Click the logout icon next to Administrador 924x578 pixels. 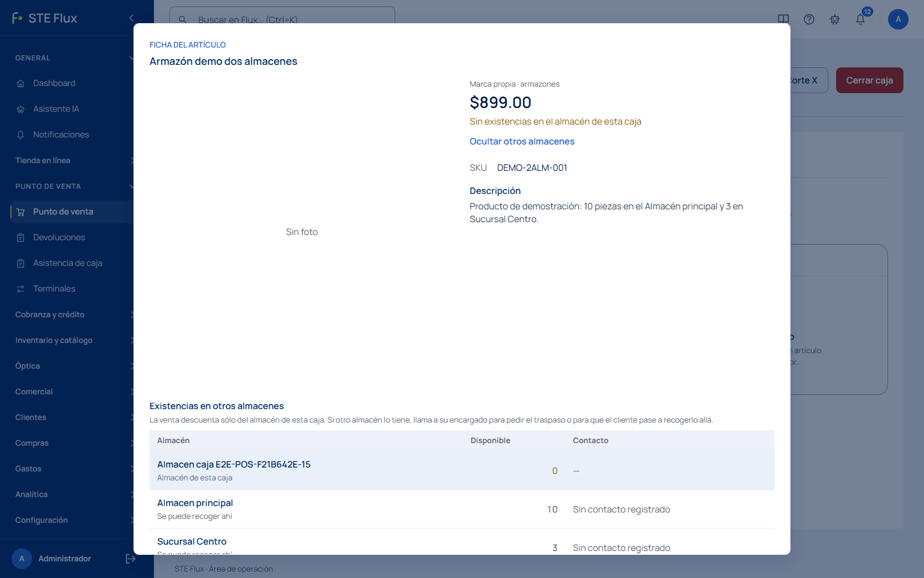(x=130, y=559)
